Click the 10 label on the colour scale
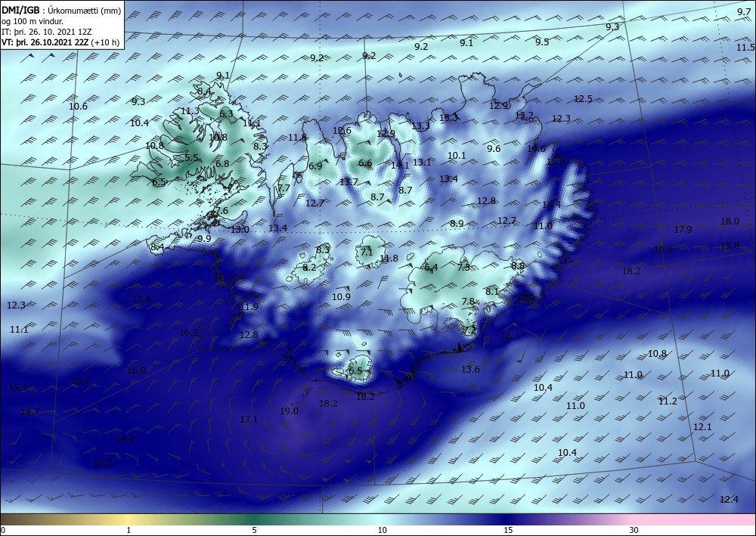756x536 pixels. click(382, 531)
